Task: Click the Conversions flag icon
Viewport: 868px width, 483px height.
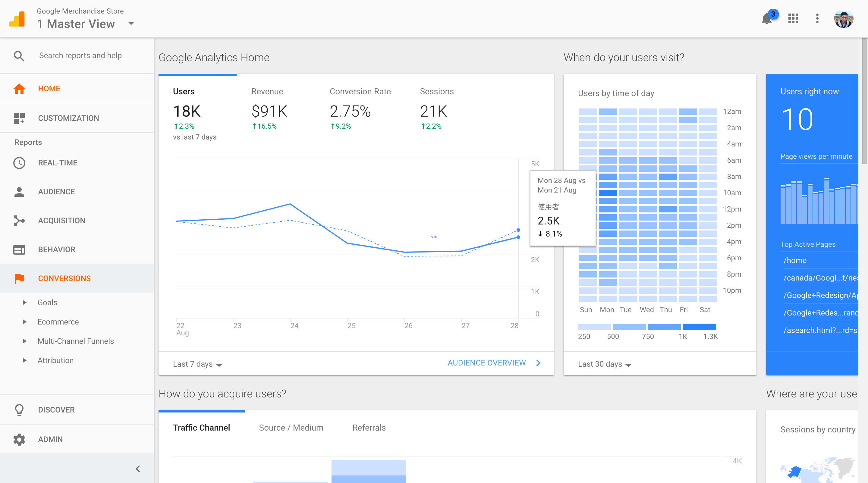Action: 20,278
